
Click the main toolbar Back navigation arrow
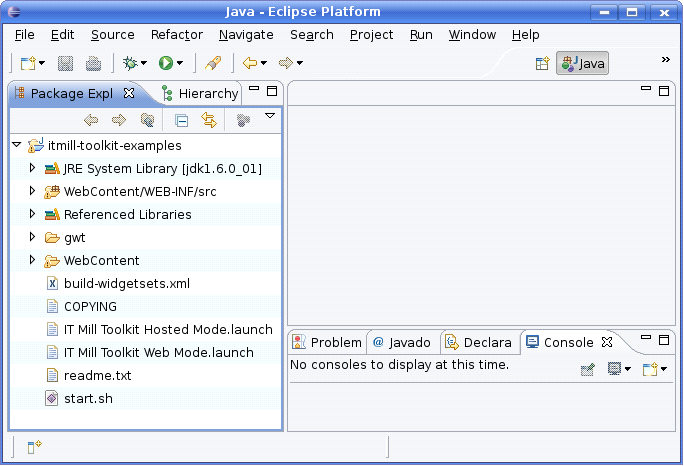[250, 63]
